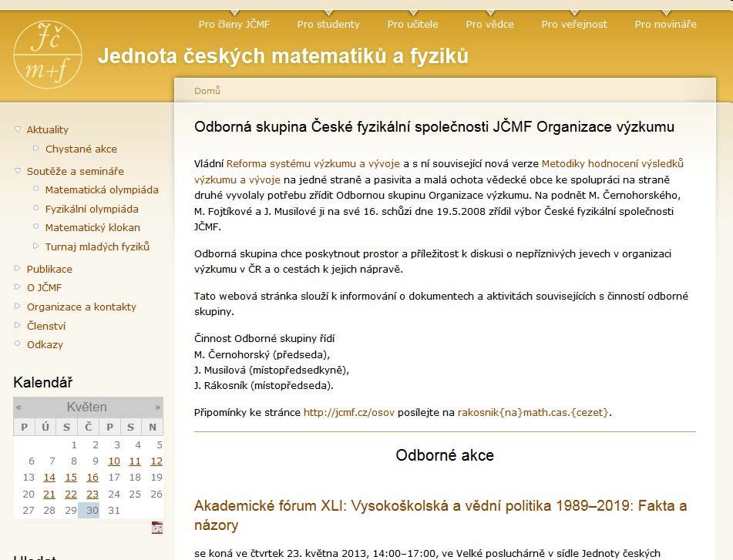The height and width of the screenshot is (560, 733).
Task: Open the Akademické fórum XLI article heading
Action: (440, 515)
